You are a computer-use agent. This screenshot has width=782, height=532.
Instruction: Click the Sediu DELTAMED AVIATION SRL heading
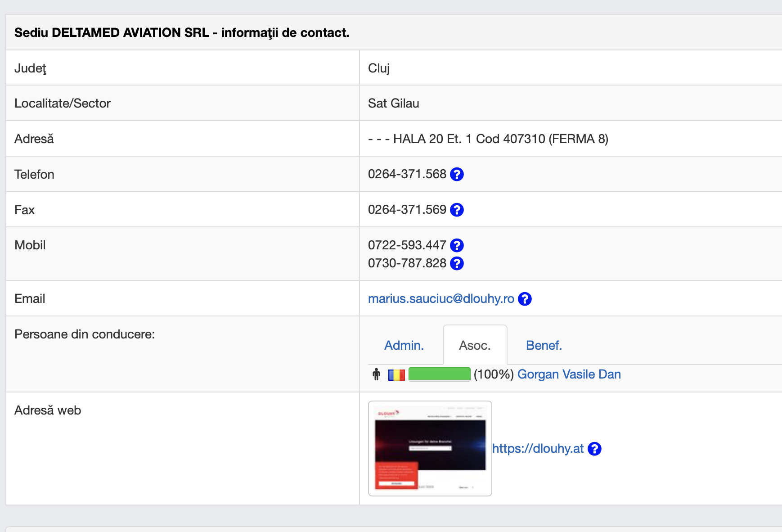tap(182, 33)
